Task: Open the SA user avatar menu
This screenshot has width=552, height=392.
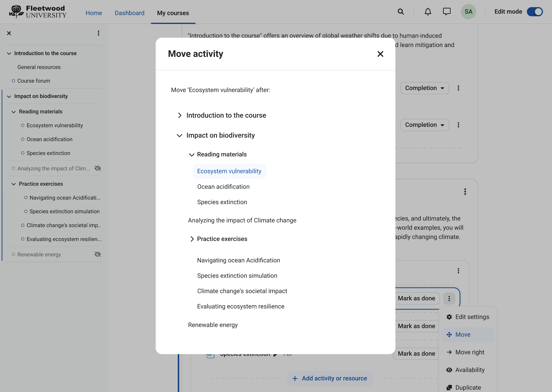Action: [468, 12]
